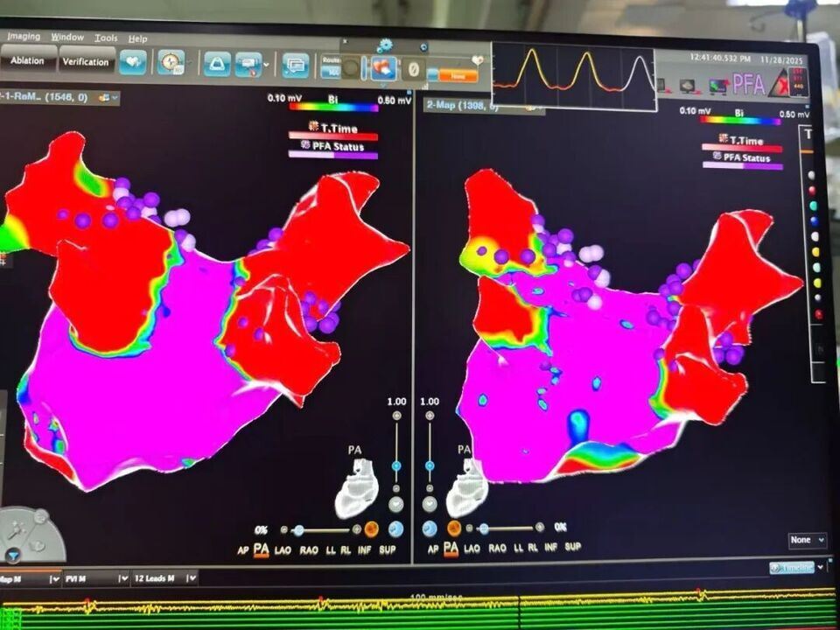Click the PFA icon in top bar

(x=748, y=84)
